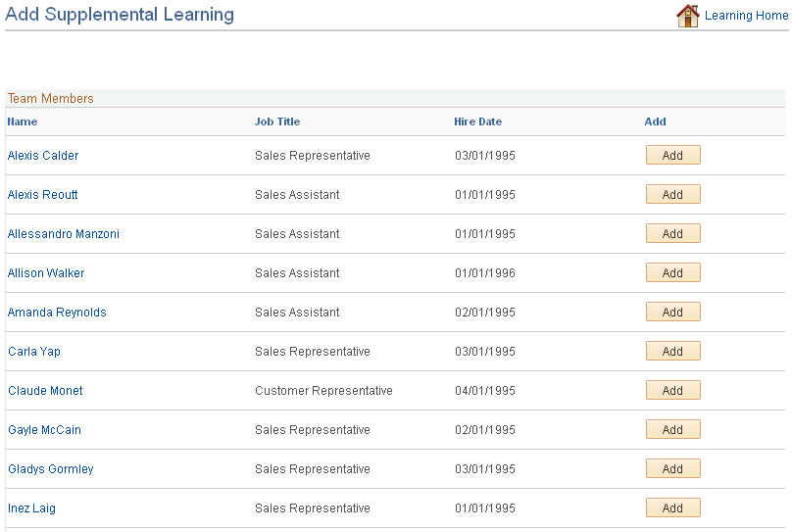
Task: Click Inez Laig's Sales Representative job title
Action: 313,508
